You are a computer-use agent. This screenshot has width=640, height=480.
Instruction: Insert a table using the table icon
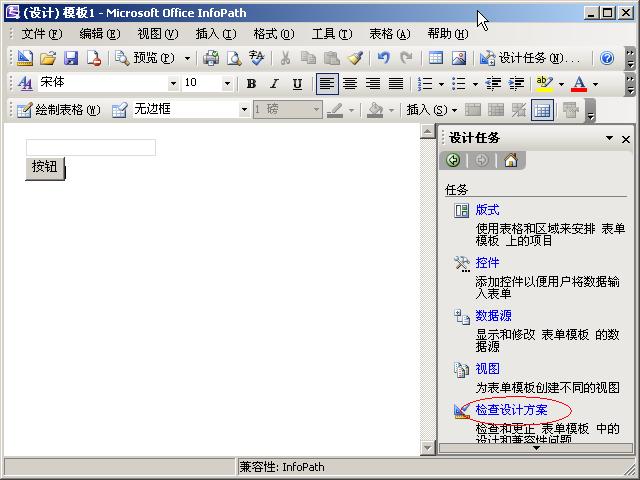[436, 58]
